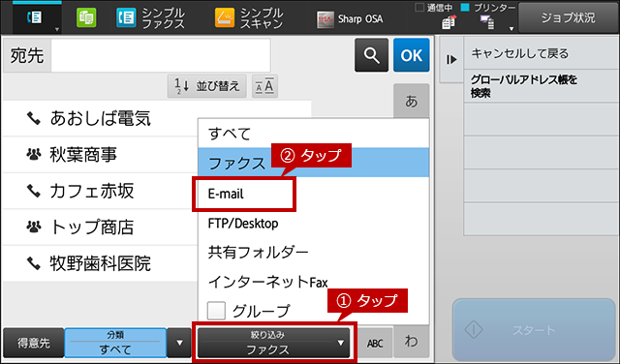This screenshot has height=364, width=620.
Task: Select 秋葉商事 group entry
Action: tap(100, 155)
